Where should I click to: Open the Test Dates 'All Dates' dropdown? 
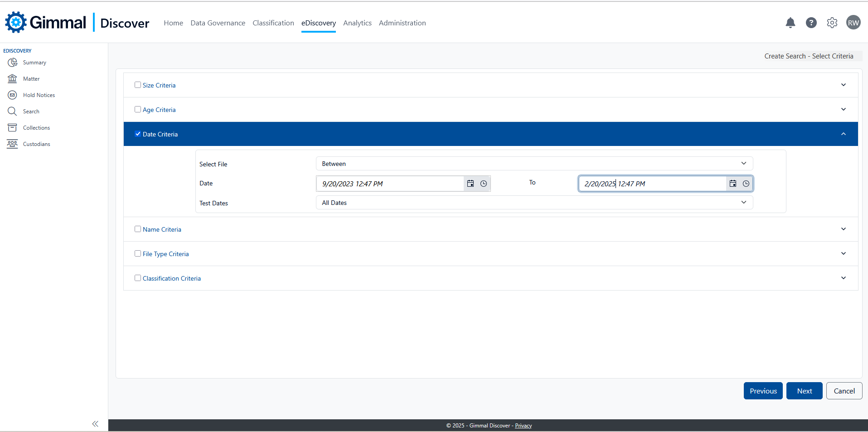coord(534,203)
